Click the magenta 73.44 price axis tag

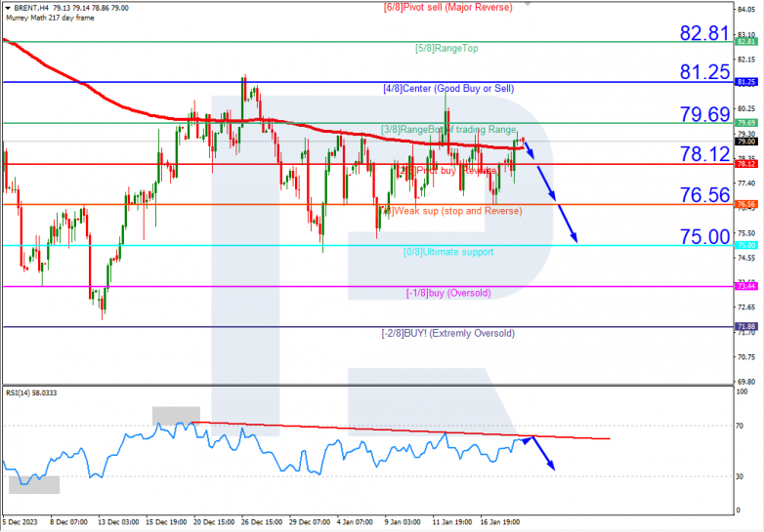(746, 286)
